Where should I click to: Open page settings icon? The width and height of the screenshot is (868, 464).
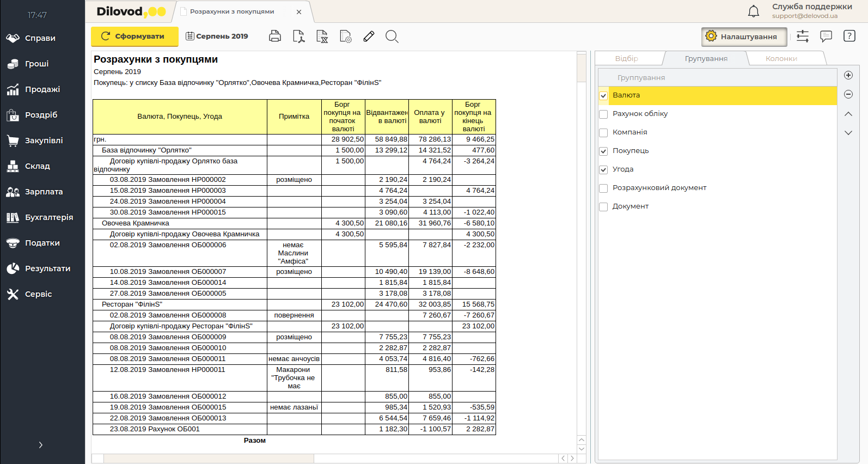point(345,36)
